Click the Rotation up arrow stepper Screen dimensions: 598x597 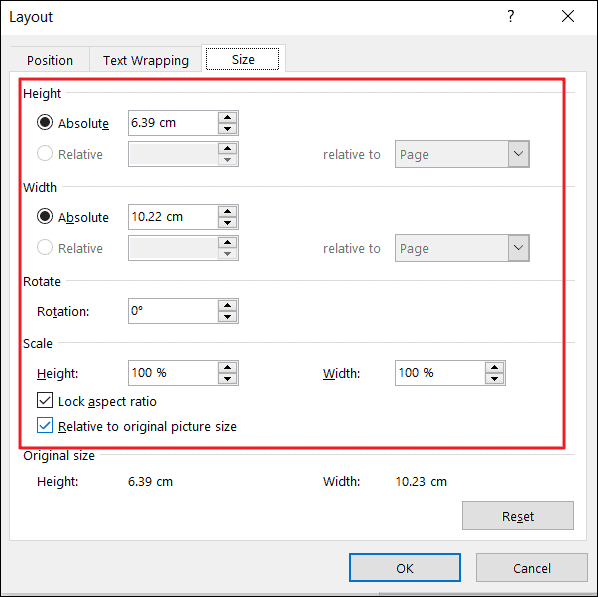[228, 305]
